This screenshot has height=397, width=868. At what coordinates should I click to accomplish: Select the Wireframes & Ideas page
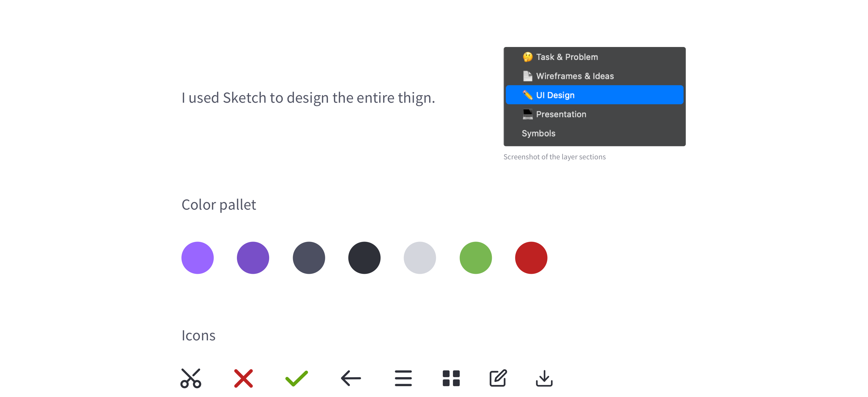tap(574, 76)
